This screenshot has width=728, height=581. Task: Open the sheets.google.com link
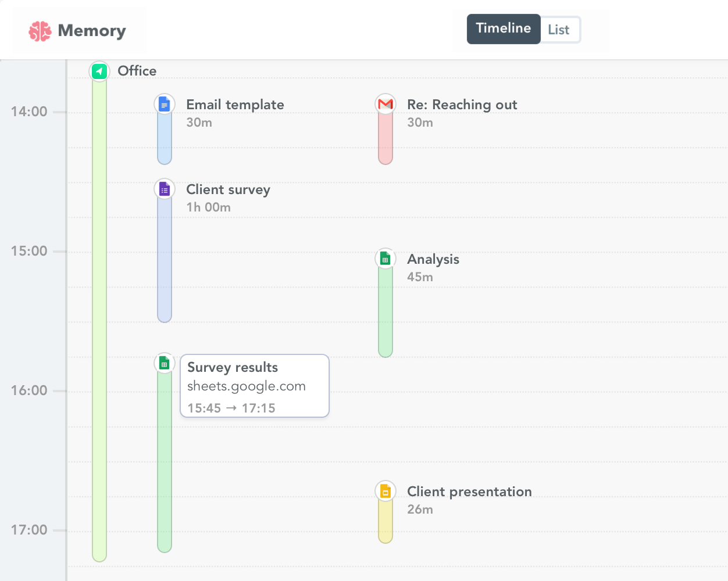(x=247, y=386)
